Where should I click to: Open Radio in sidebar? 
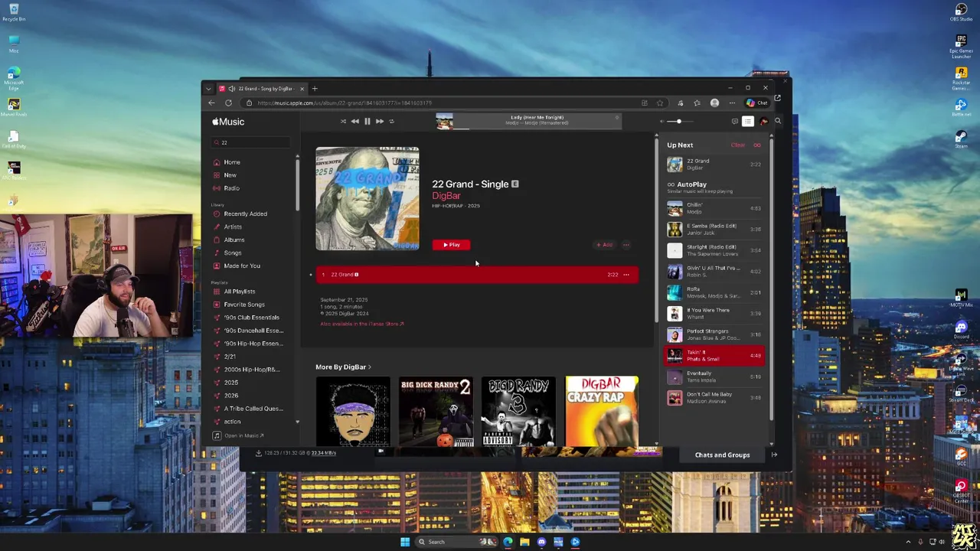231,188
